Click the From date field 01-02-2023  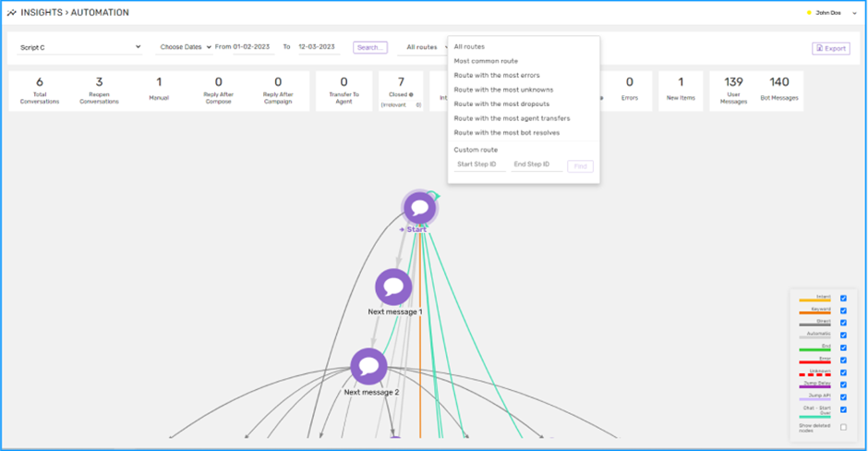(x=253, y=47)
